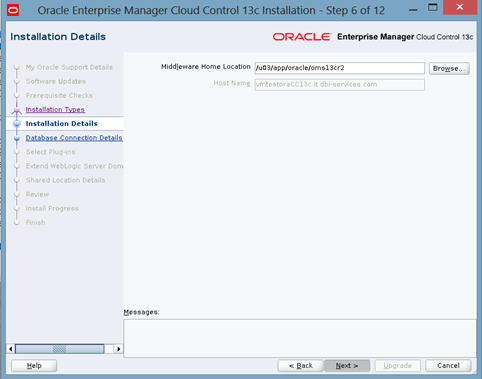Minimize the installer window

point(413,10)
